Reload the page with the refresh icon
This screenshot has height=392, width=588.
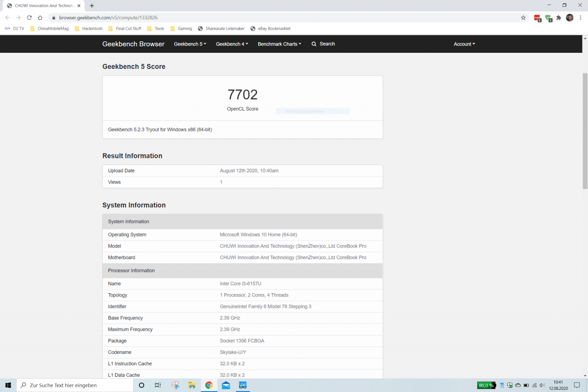tap(29, 17)
